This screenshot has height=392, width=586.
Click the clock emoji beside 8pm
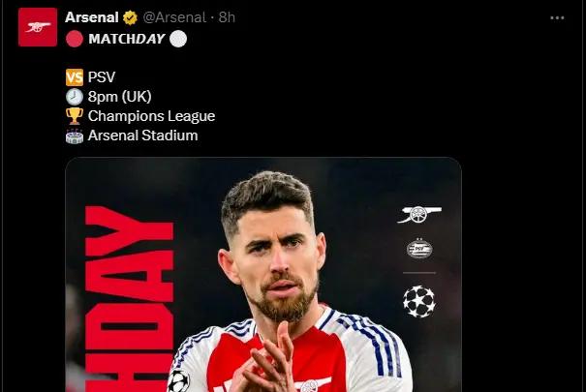(74, 96)
